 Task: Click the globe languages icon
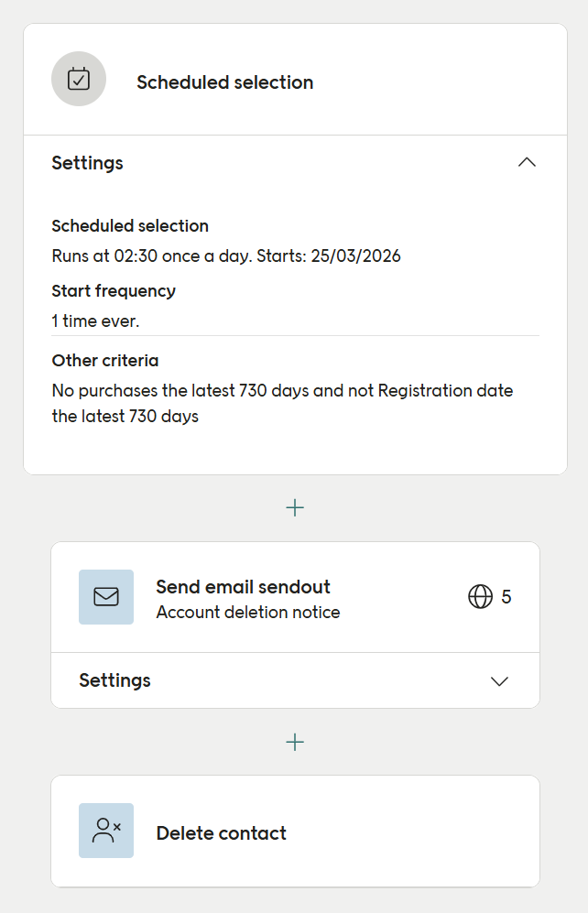click(480, 596)
